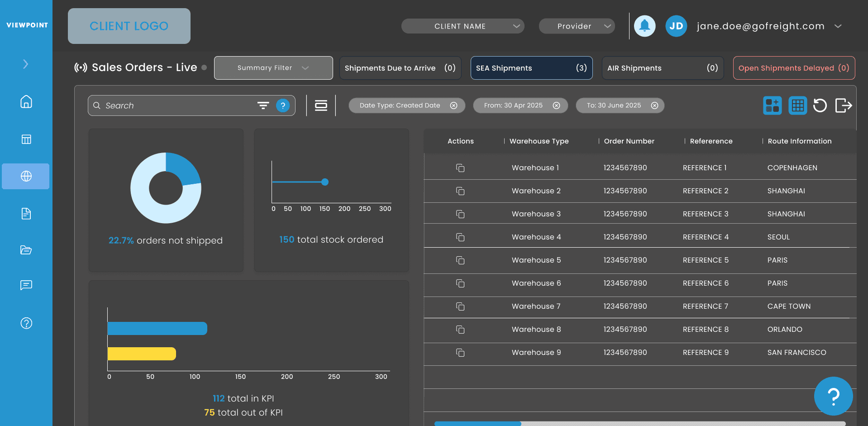This screenshot has width=868, height=426.
Task: Select the AIR Shipments tab
Action: [663, 68]
